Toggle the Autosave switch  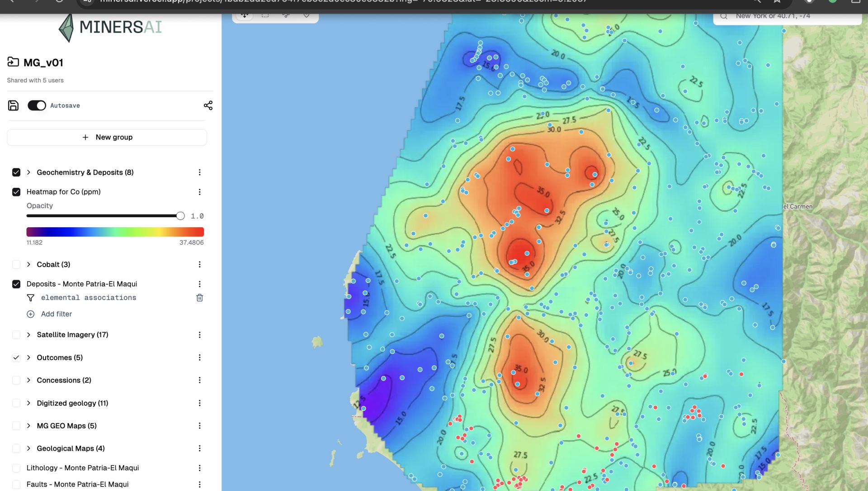[37, 105]
